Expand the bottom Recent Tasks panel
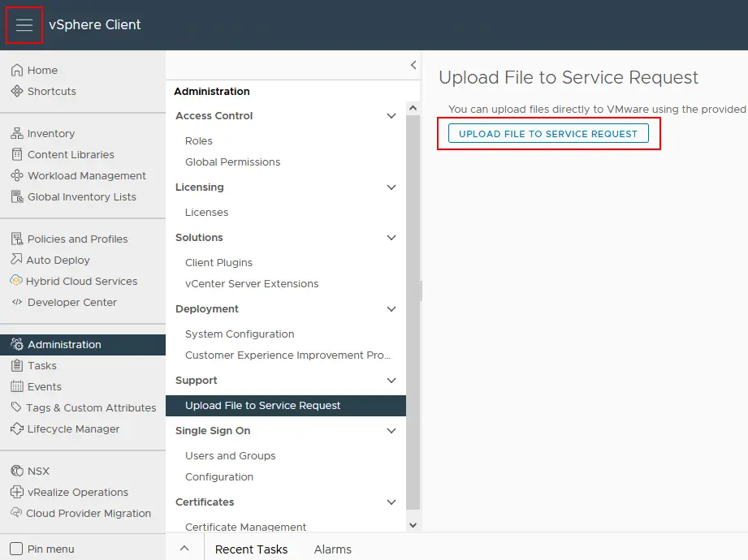Screen dimensions: 748x560 [x=184, y=549]
